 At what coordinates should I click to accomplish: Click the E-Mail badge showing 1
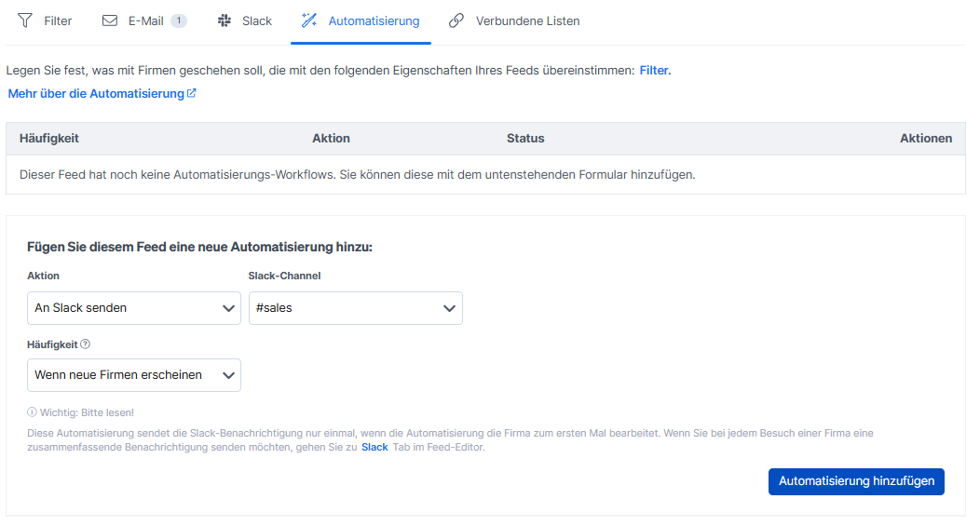[179, 20]
